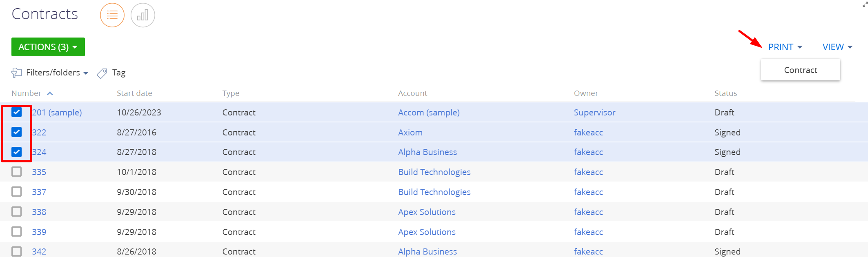This screenshot has width=868, height=257.
Task: Open the VIEW dropdown menu
Action: [837, 47]
